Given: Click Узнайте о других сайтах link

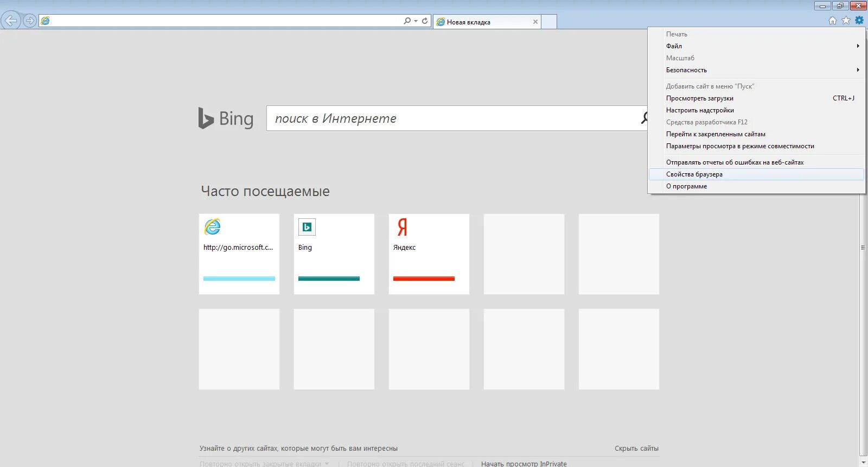Looking at the screenshot, I should tap(298, 449).
